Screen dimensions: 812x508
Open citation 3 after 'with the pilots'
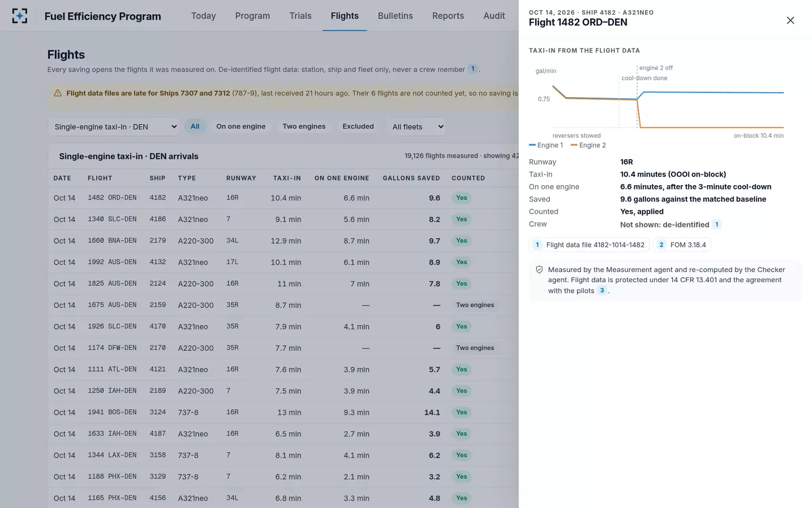click(x=602, y=291)
